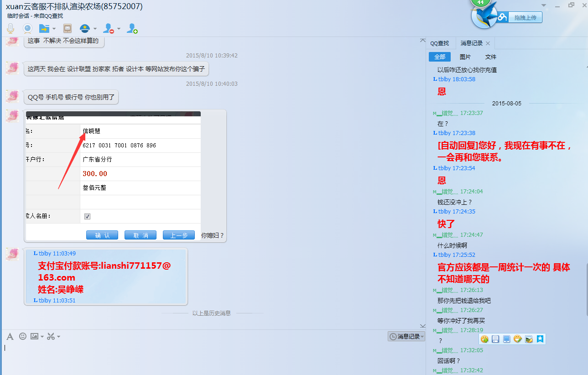The height and width of the screenshot is (375, 588).
Task: Click the 上一步 button in the transfer image
Action: click(x=179, y=235)
